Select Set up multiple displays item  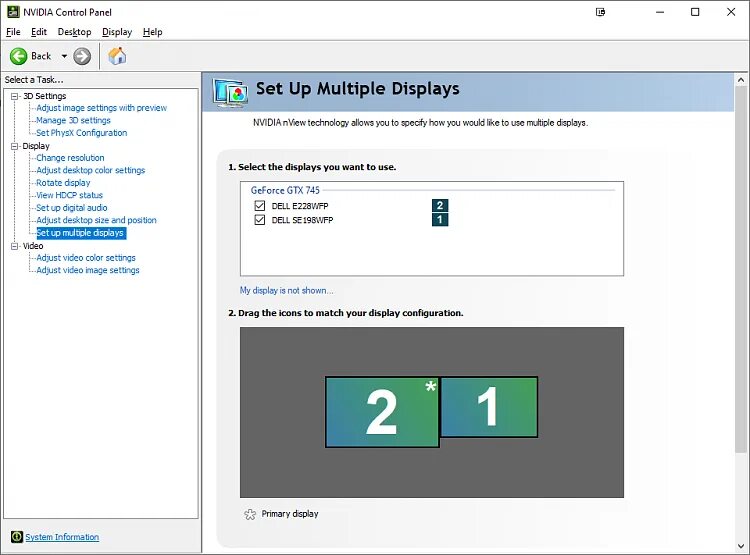[x=81, y=233]
